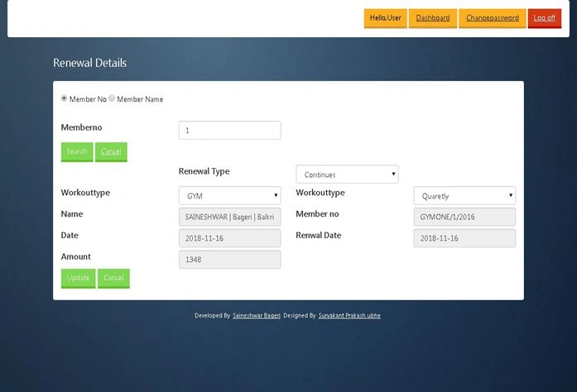577x392 pixels.
Task: Click the Developed By footer text
Action: tap(212, 316)
